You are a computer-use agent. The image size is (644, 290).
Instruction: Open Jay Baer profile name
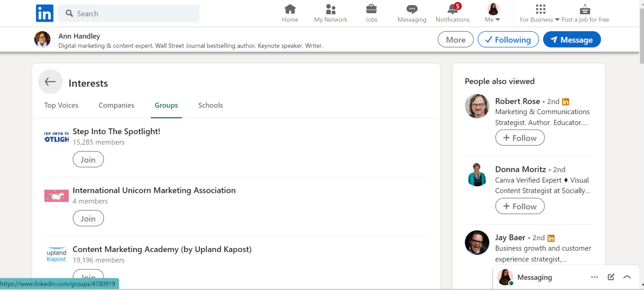(510, 238)
